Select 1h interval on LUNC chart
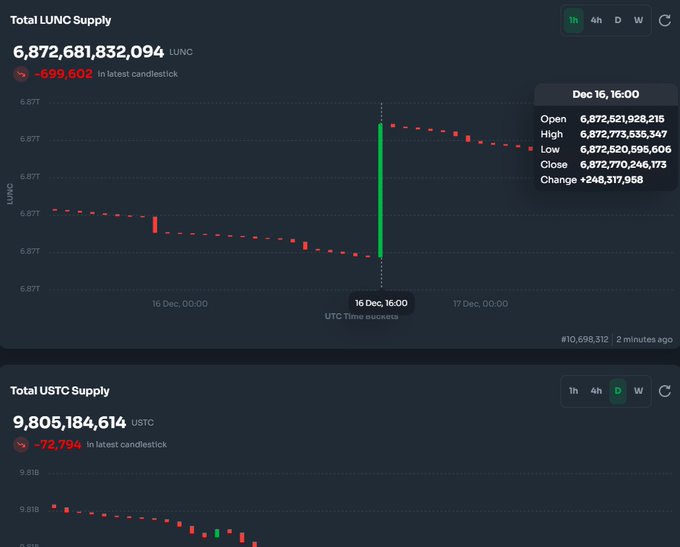Screen dimensions: 680x547 pos(573,20)
